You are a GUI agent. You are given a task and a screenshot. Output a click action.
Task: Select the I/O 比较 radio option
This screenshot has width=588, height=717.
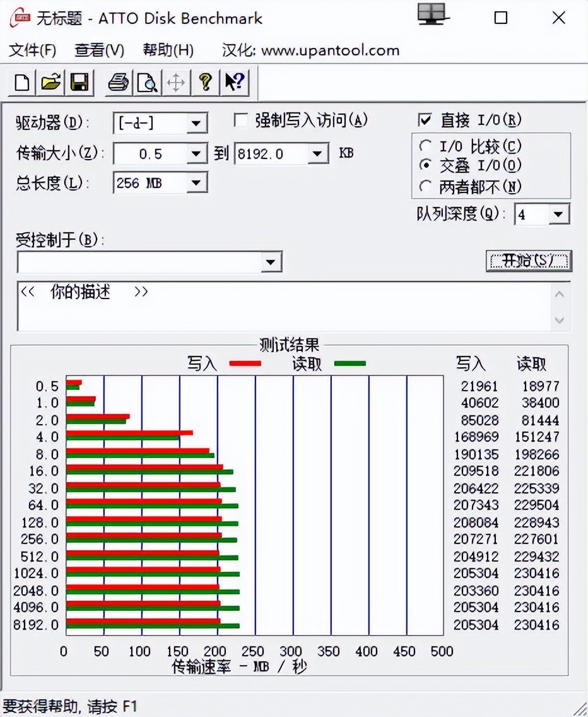pyautogui.click(x=424, y=146)
